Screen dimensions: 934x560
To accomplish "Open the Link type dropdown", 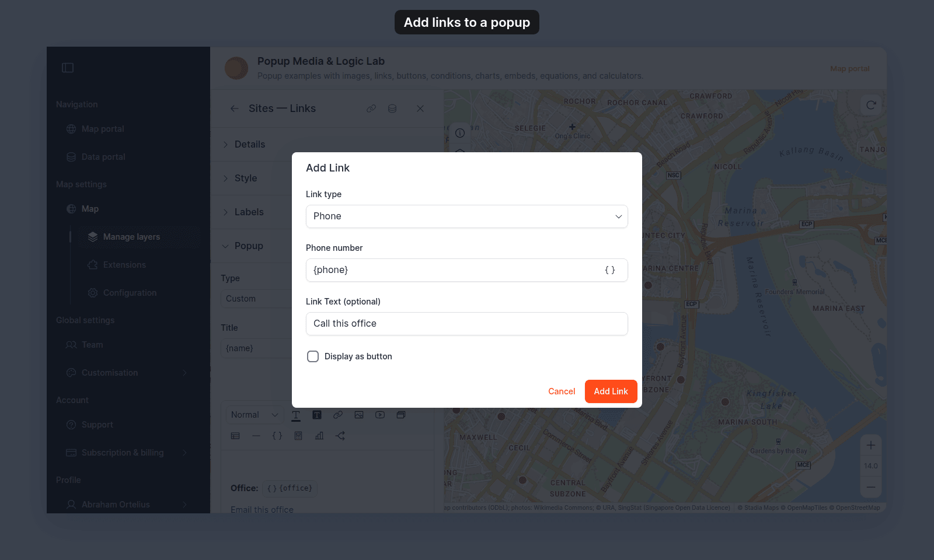I will (x=467, y=216).
